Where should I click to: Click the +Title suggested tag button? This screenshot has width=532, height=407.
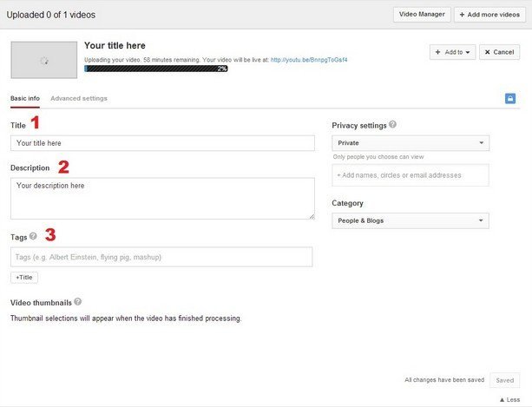pyautogui.click(x=24, y=278)
